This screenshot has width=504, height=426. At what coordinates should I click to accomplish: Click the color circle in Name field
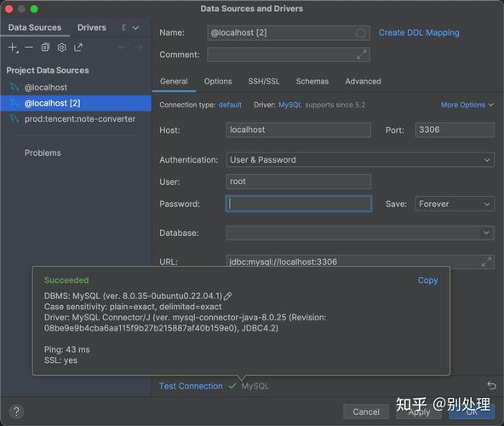click(360, 33)
